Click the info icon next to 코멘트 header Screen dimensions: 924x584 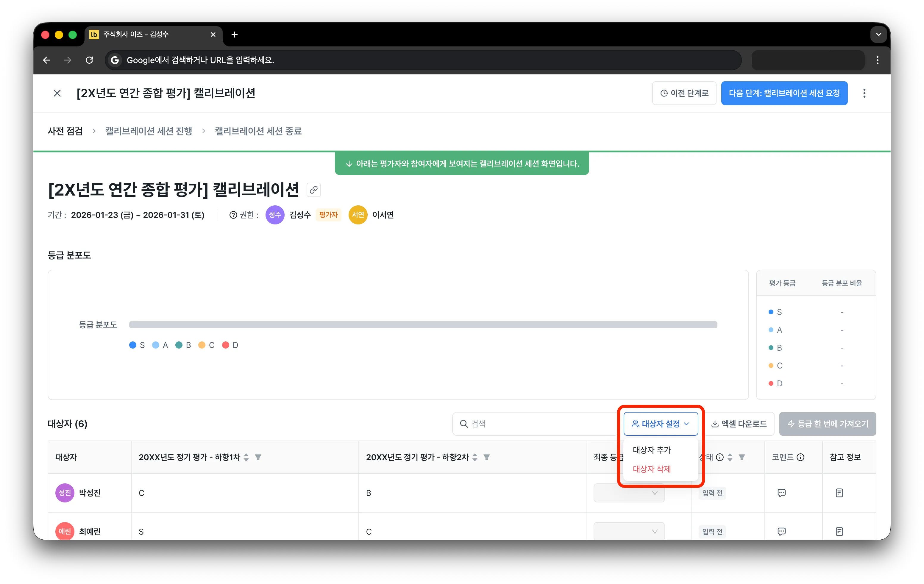pos(800,457)
